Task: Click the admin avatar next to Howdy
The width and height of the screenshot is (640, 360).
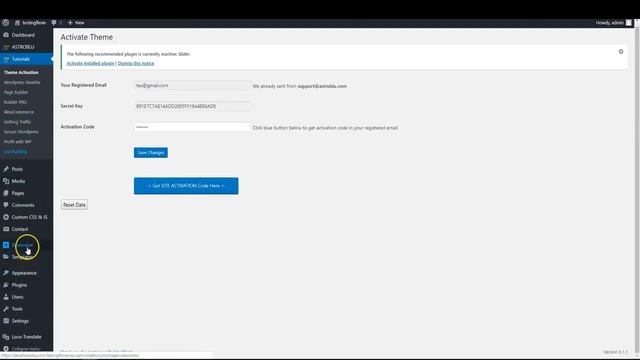Action: pyautogui.click(x=629, y=23)
